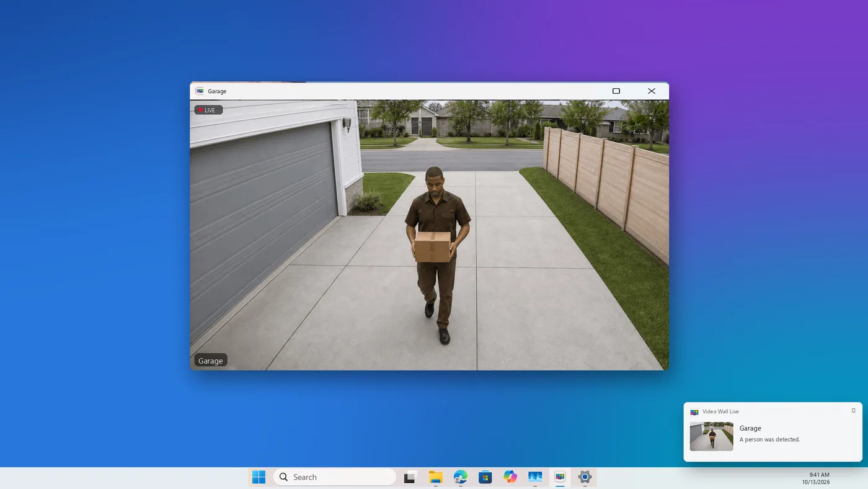Open Task View from the taskbar
Image resolution: width=868 pixels, height=489 pixels.
click(409, 477)
